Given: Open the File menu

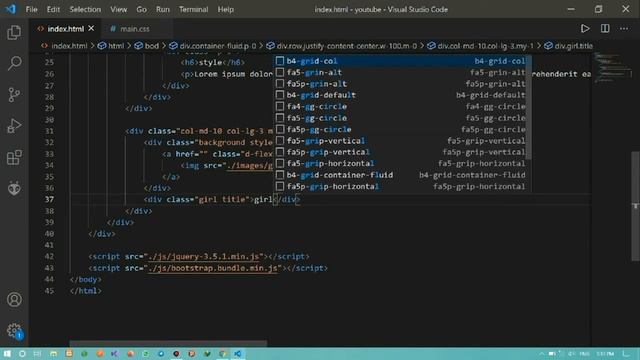Looking at the screenshot, I should click(31, 9).
